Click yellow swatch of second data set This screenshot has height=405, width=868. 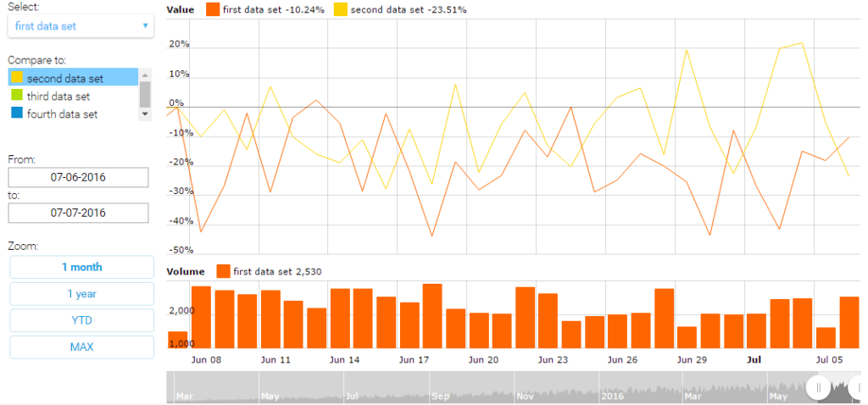pyautogui.click(x=16, y=78)
